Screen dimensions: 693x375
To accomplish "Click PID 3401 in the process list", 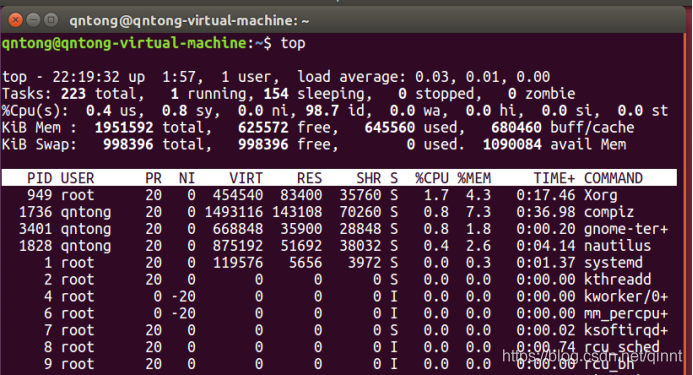I will pyautogui.click(x=35, y=229).
